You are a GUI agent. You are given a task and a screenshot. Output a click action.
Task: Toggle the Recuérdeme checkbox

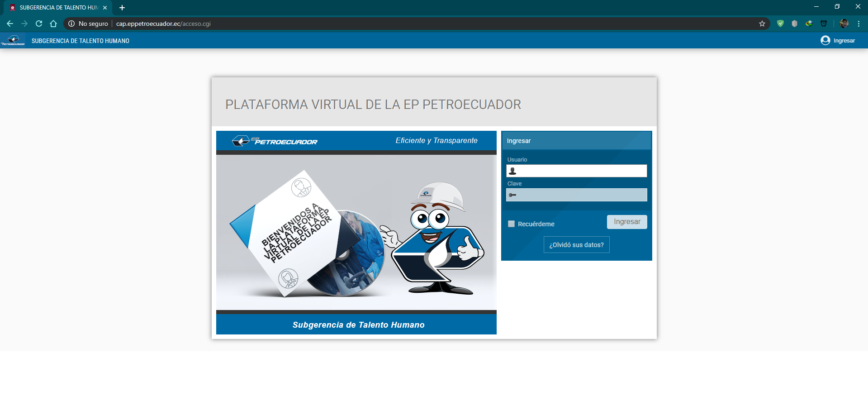point(512,224)
